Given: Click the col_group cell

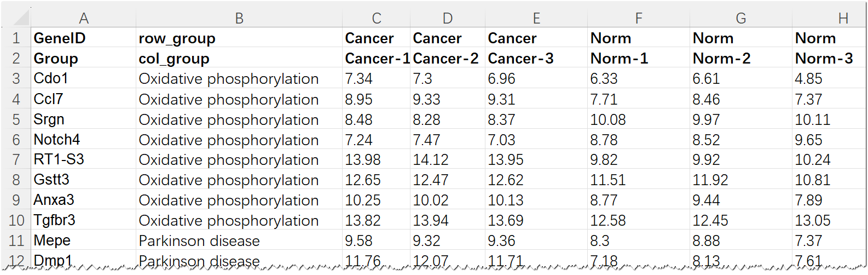Looking at the screenshot, I should click(239, 58).
